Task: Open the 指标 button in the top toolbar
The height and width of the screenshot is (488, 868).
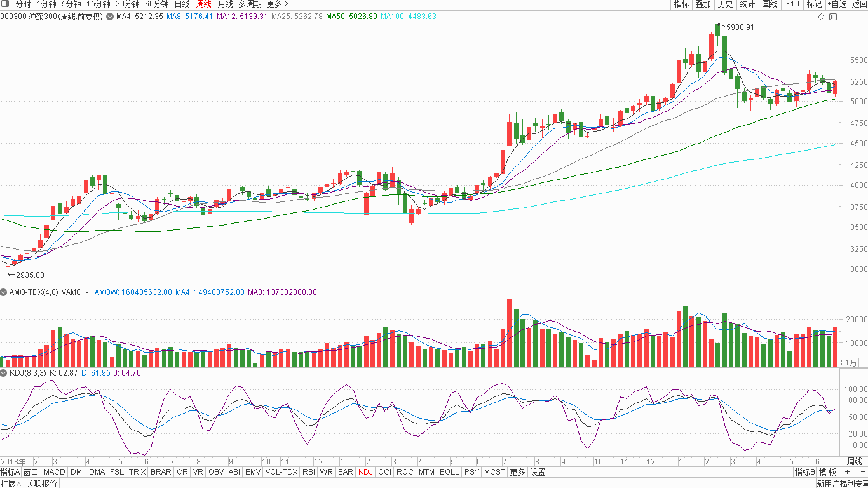Action: (681, 4)
